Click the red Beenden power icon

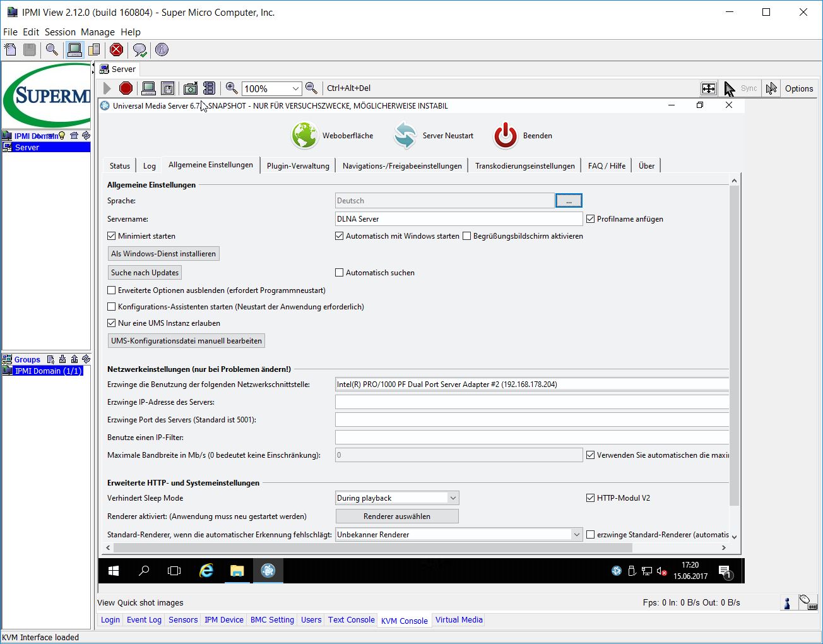click(x=505, y=135)
